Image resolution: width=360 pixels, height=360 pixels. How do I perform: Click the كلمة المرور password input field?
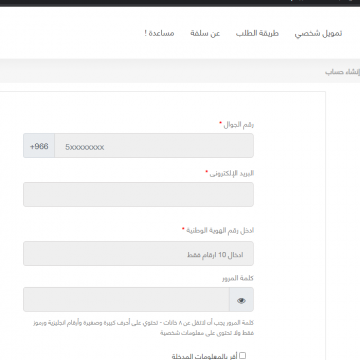(126, 300)
